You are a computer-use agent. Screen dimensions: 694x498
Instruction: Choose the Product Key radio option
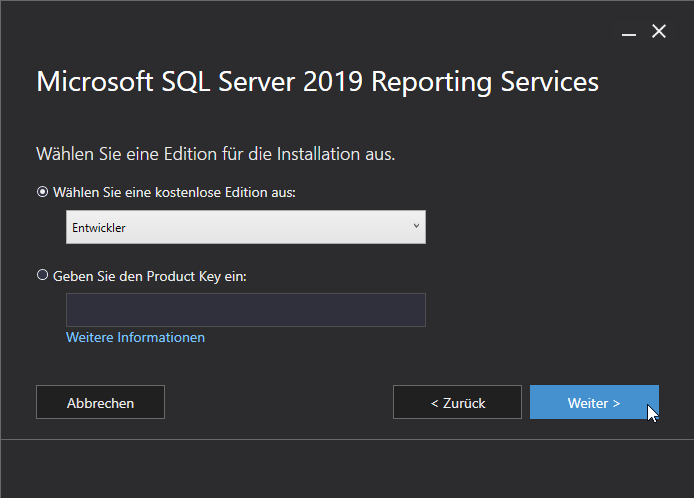click(x=42, y=275)
